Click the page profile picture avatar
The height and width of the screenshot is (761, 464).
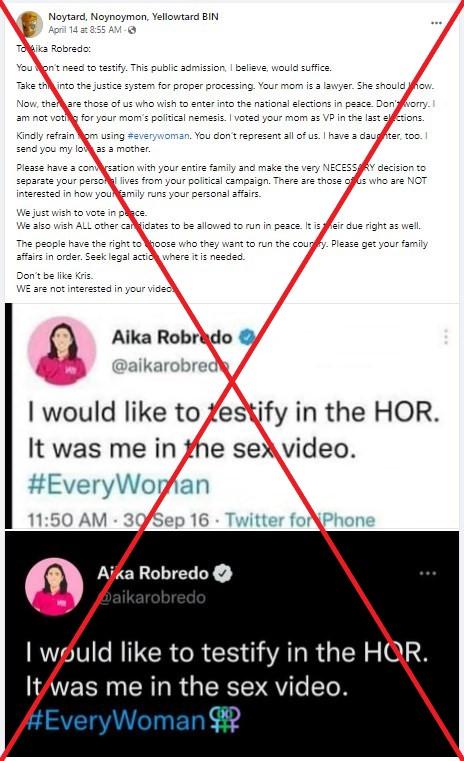30,24
